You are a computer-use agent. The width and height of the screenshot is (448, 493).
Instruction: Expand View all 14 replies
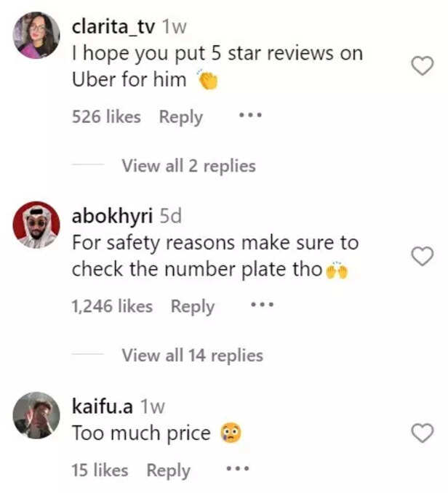click(x=193, y=356)
